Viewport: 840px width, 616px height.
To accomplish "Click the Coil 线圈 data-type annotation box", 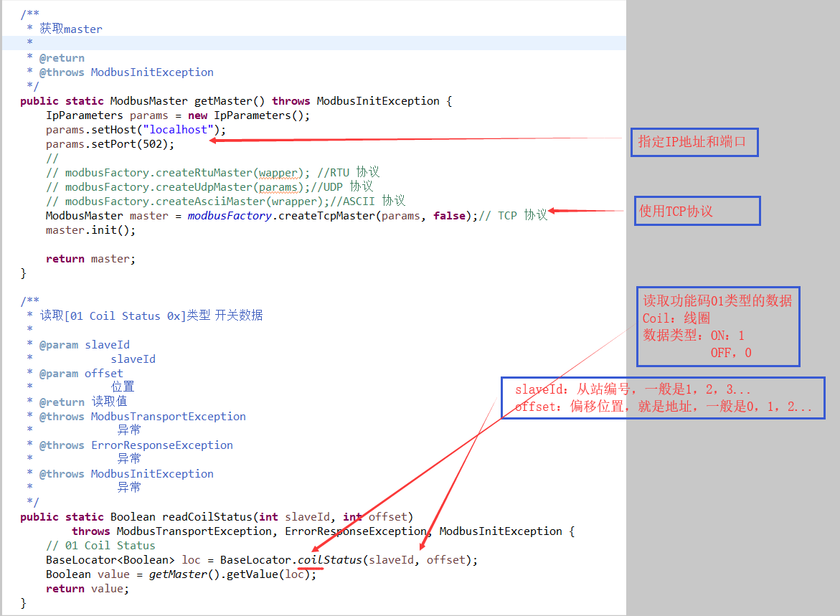I will click(717, 326).
